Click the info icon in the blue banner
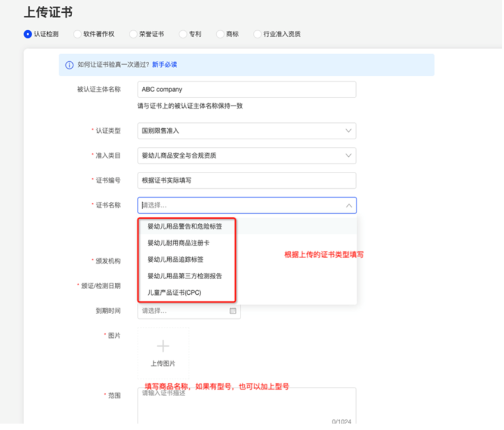 pyautogui.click(x=69, y=65)
